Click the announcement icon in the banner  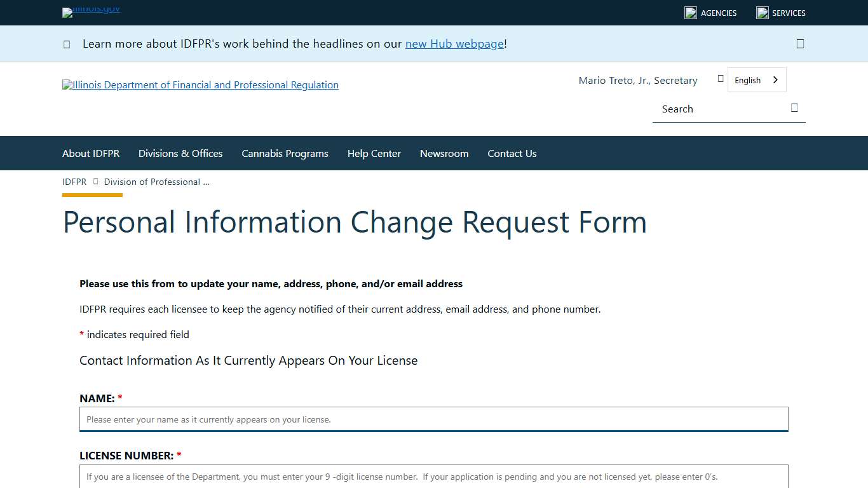pyautogui.click(x=67, y=44)
